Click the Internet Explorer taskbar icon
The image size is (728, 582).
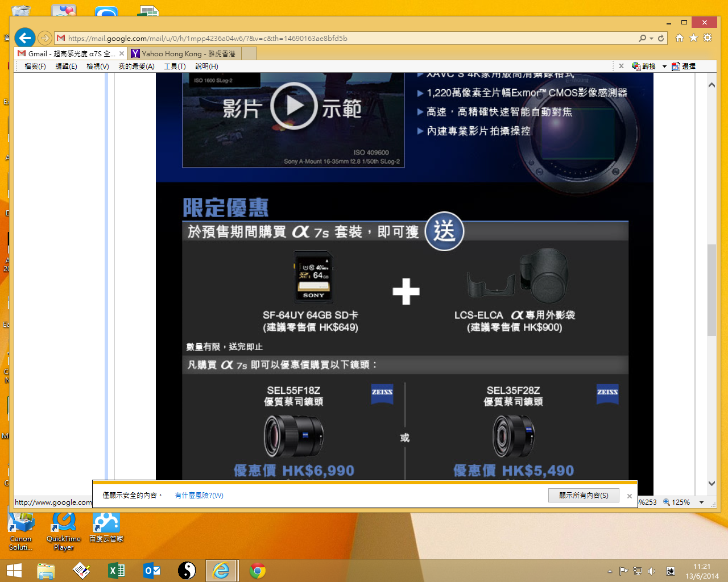tap(221, 571)
